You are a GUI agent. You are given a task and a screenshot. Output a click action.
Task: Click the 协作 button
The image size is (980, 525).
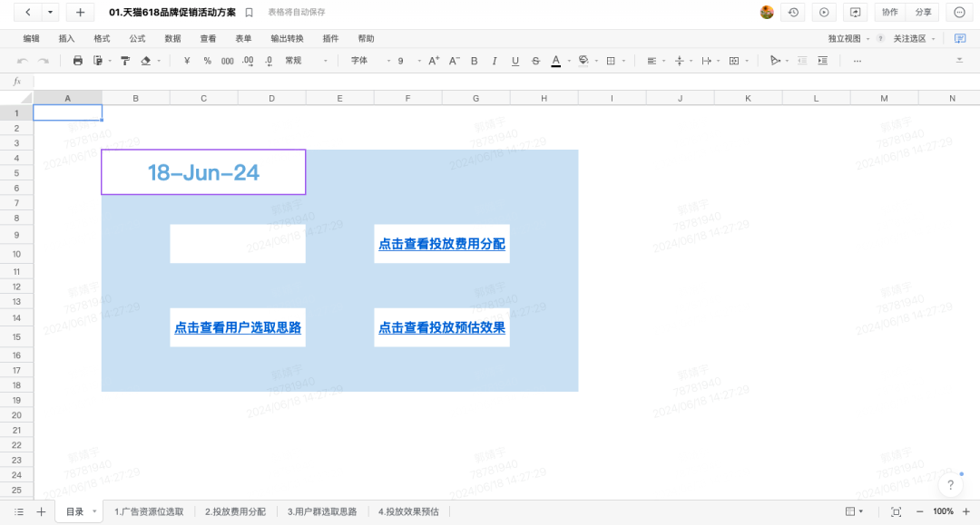point(889,13)
